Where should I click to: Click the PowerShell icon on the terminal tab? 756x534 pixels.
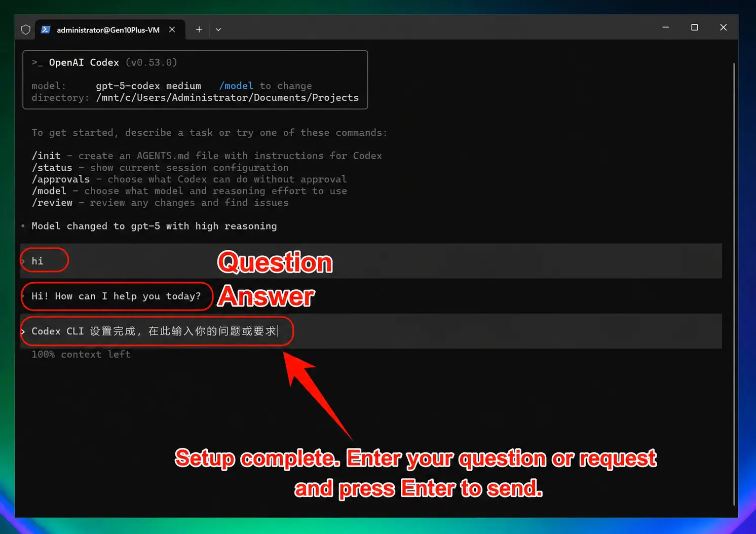[x=46, y=29]
